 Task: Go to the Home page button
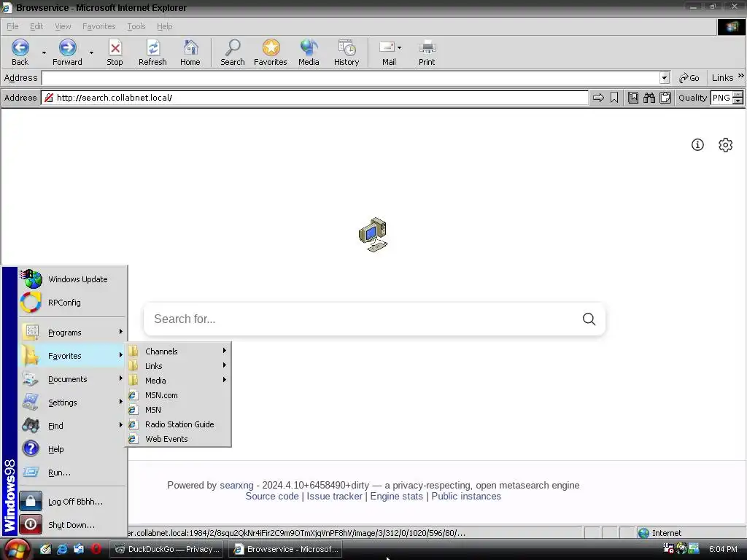[190, 52]
